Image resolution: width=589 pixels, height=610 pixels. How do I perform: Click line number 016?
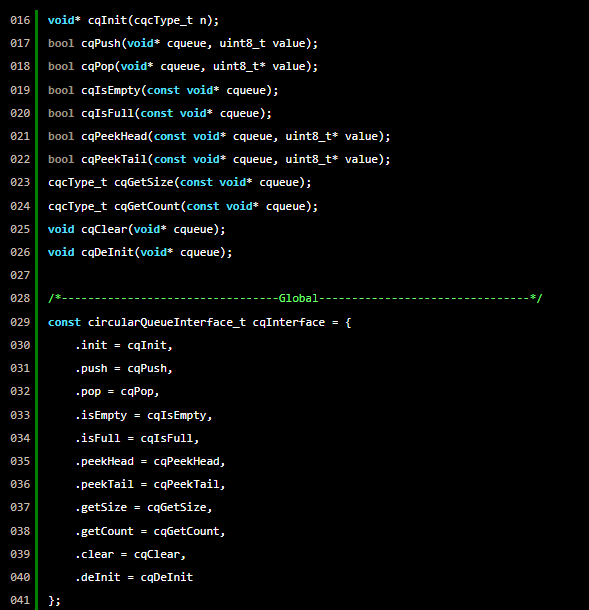click(20, 20)
